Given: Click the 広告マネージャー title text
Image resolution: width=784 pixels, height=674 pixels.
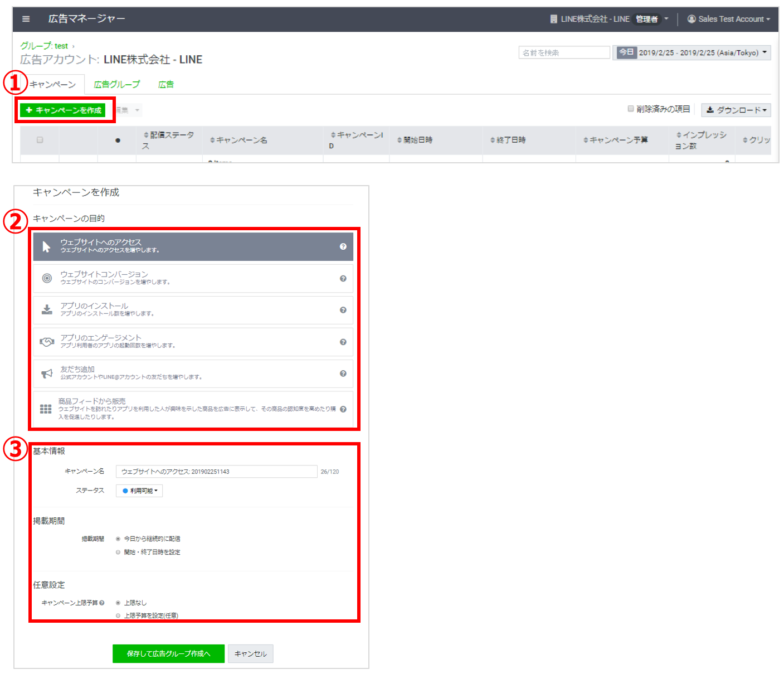Looking at the screenshot, I should tap(86, 19).
